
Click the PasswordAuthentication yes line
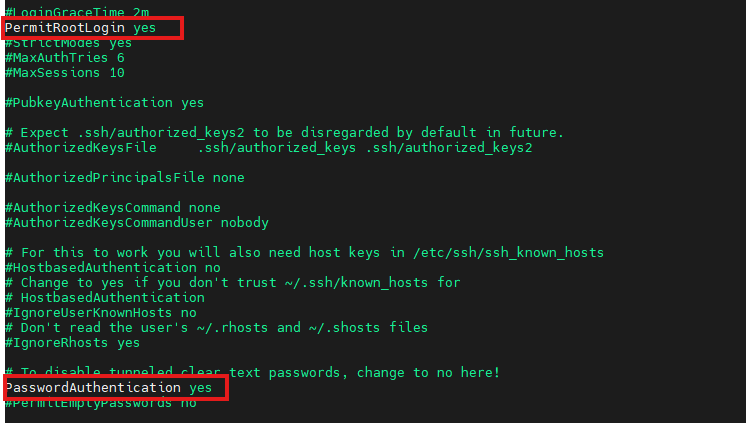[x=108, y=387]
